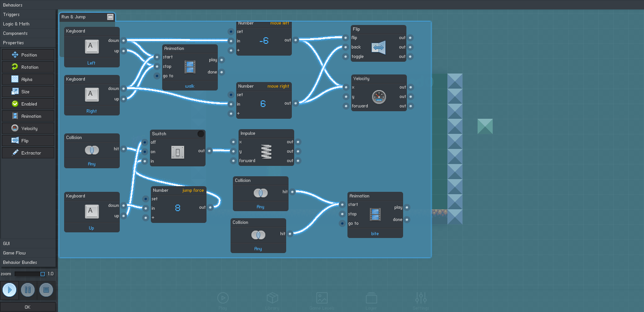Screen dimensions: 644x312
Task: Expand the Triggers category
Action: pos(28,14)
